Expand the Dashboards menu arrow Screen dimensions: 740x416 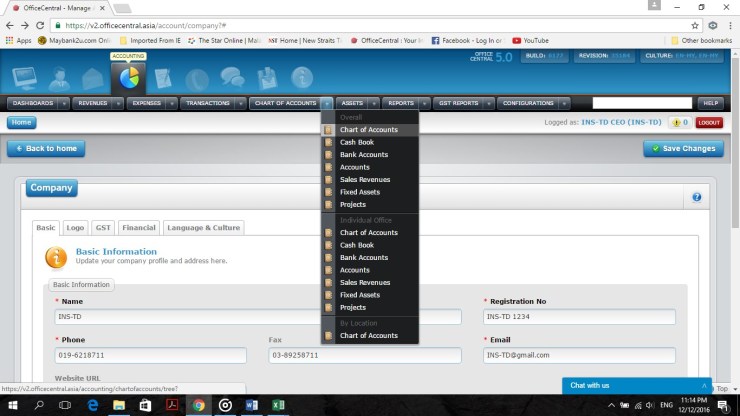pos(64,103)
